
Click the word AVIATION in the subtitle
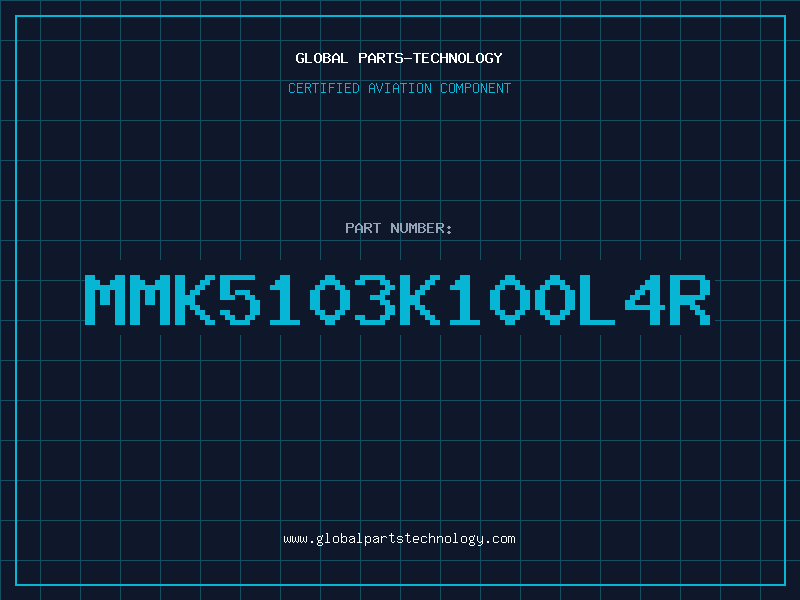point(400,88)
